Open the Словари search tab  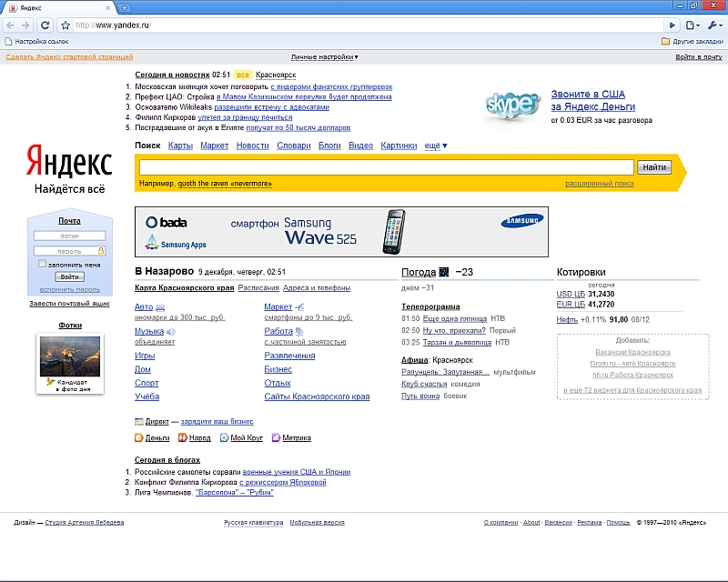pyautogui.click(x=293, y=145)
